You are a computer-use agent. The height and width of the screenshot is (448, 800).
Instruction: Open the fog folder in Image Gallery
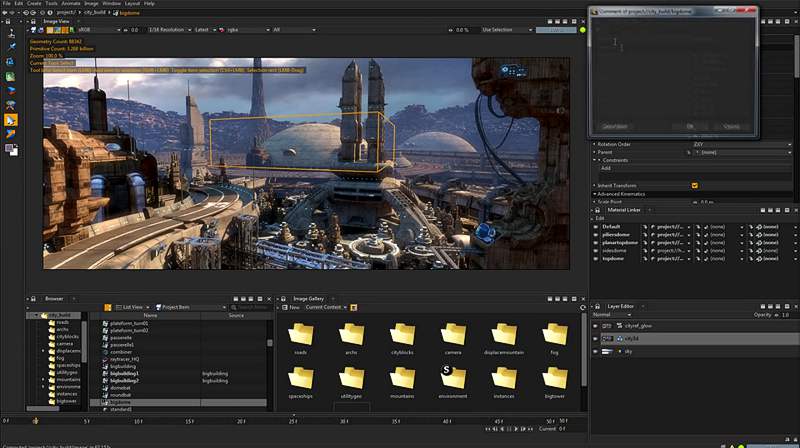554,335
